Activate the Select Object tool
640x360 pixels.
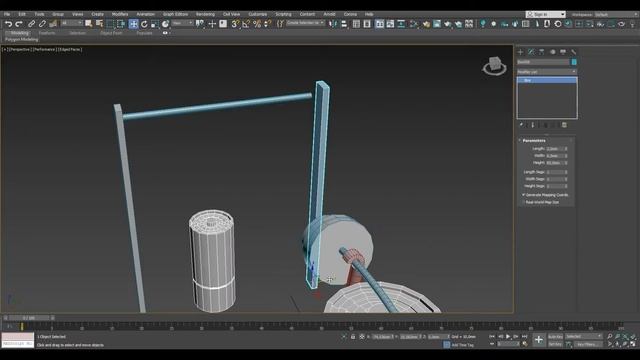[x=89, y=24]
